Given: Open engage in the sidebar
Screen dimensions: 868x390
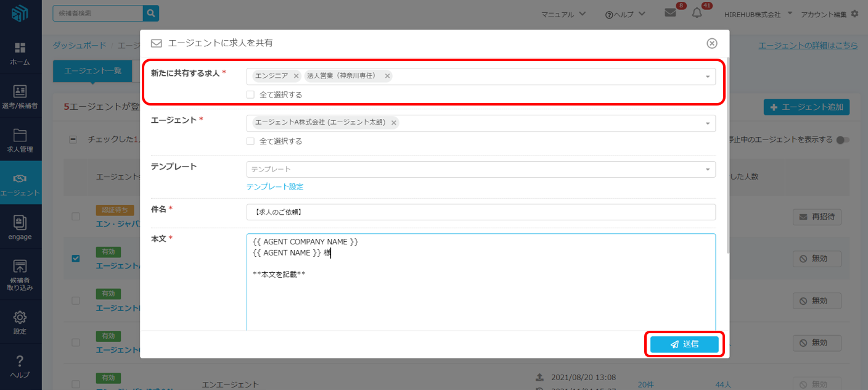Looking at the screenshot, I should click(x=20, y=227).
